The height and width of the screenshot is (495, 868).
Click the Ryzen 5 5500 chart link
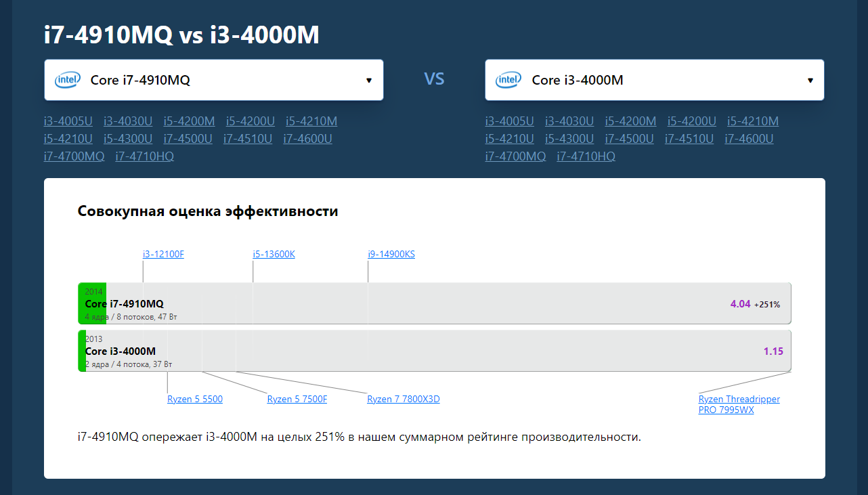[x=195, y=399]
